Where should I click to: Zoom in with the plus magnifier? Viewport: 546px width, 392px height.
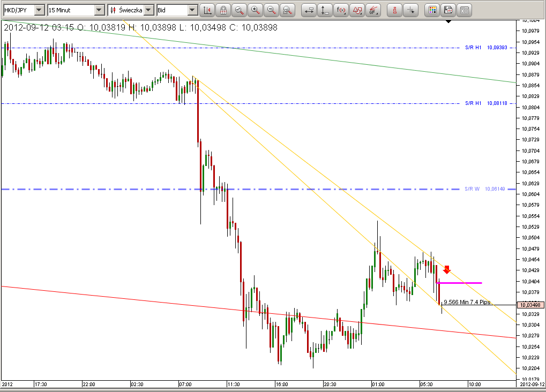coord(255,11)
